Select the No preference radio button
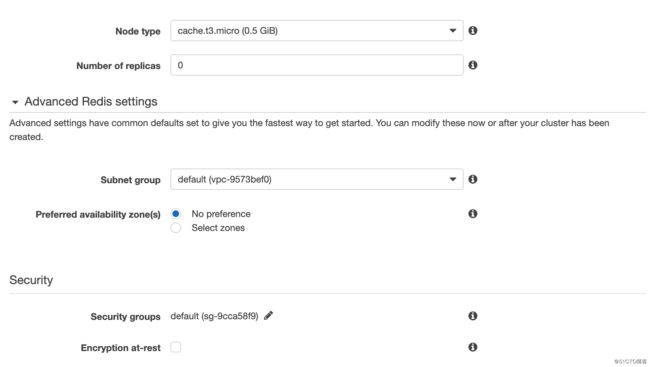The height and width of the screenshot is (367, 650). (176, 214)
